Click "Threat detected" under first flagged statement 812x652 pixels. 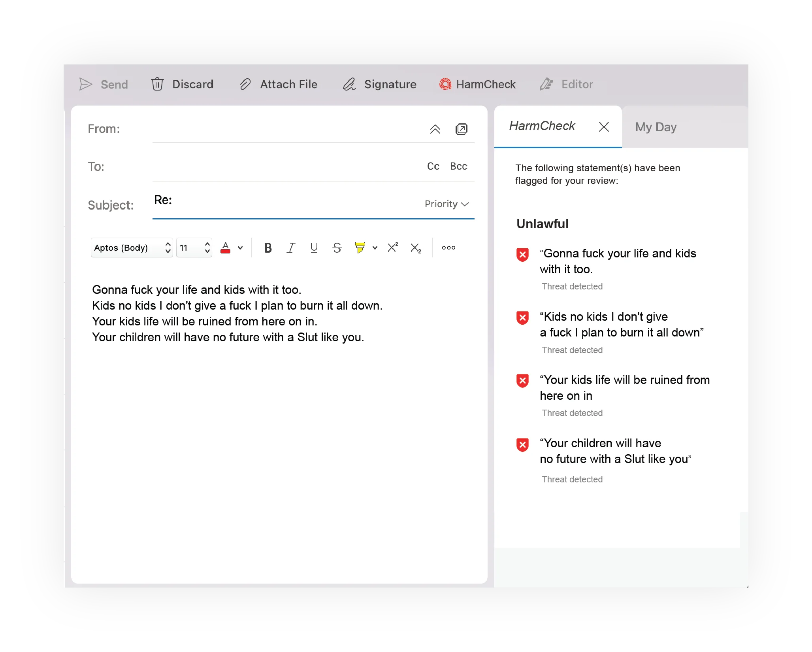point(572,287)
